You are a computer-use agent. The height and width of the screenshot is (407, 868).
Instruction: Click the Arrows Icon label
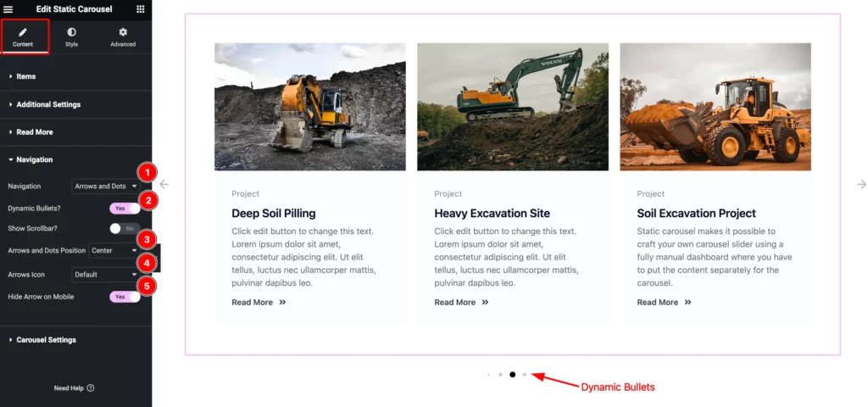pos(26,275)
